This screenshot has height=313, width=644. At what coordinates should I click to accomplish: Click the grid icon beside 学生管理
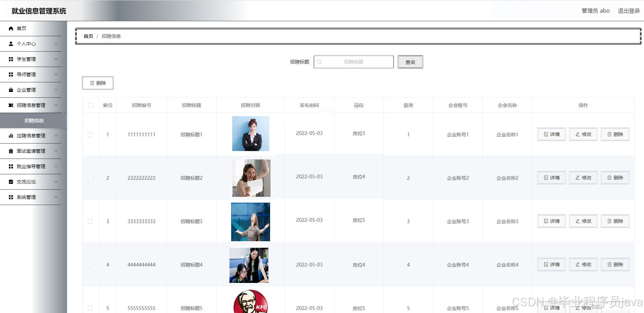point(11,59)
